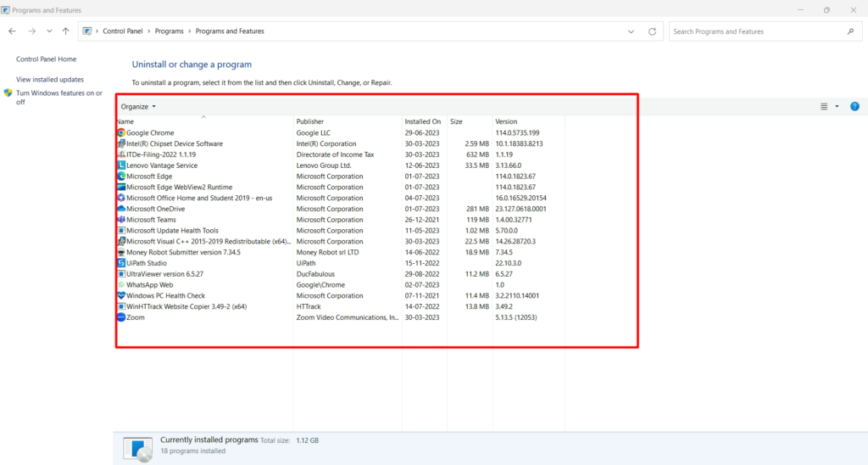This screenshot has width=868, height=465.
Task: Open View installed updates link
Action: tap(50, 80)
